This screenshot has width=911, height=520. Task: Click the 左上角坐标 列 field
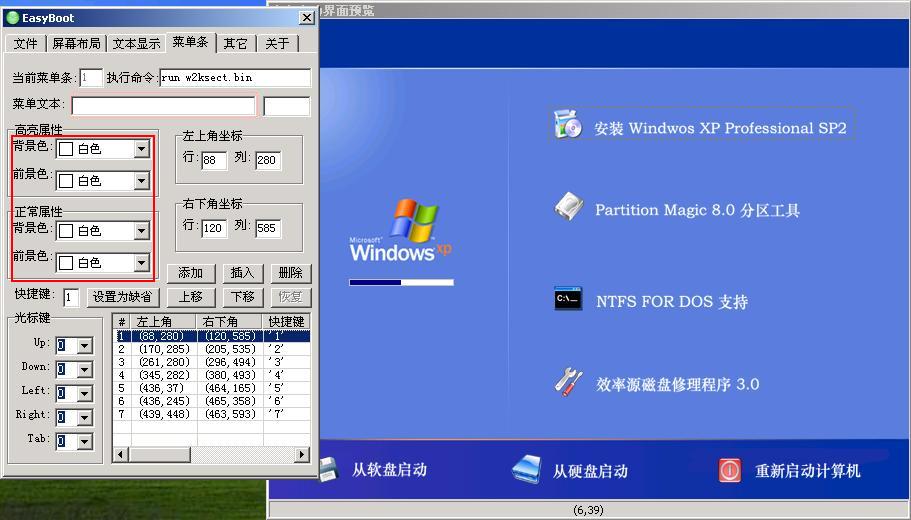point(268,160)
